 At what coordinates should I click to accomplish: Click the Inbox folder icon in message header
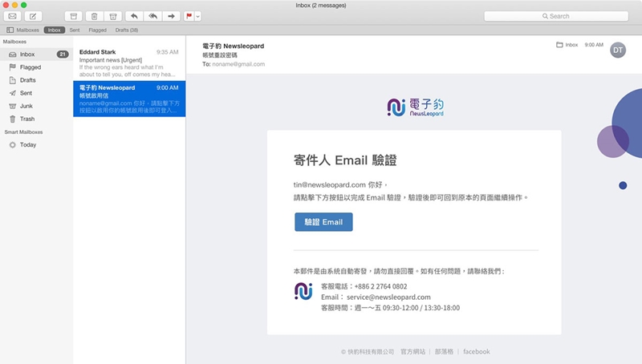559,45
